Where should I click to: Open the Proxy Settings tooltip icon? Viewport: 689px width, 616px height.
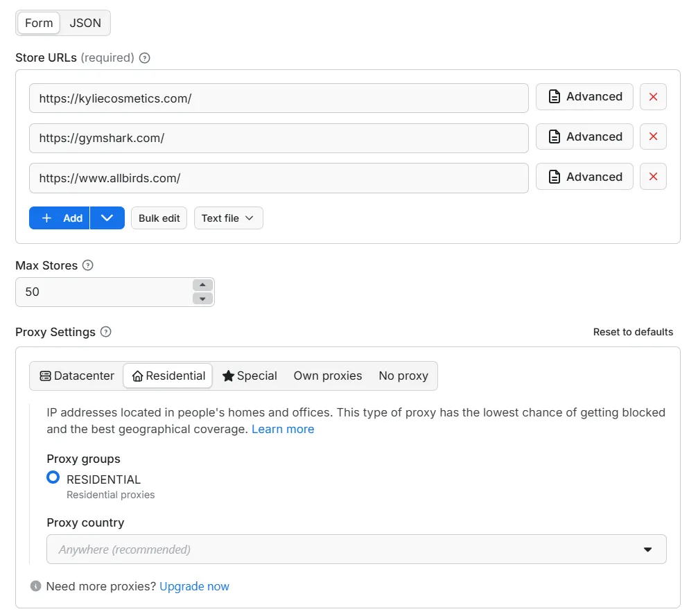pyautogui.click(x=105, y=332)
